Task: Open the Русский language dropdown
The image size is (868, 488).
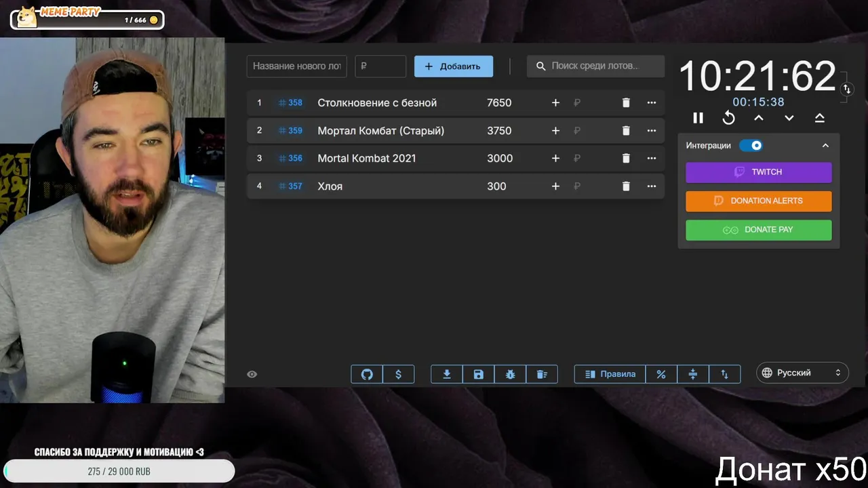Action: (x=802, y=373)
